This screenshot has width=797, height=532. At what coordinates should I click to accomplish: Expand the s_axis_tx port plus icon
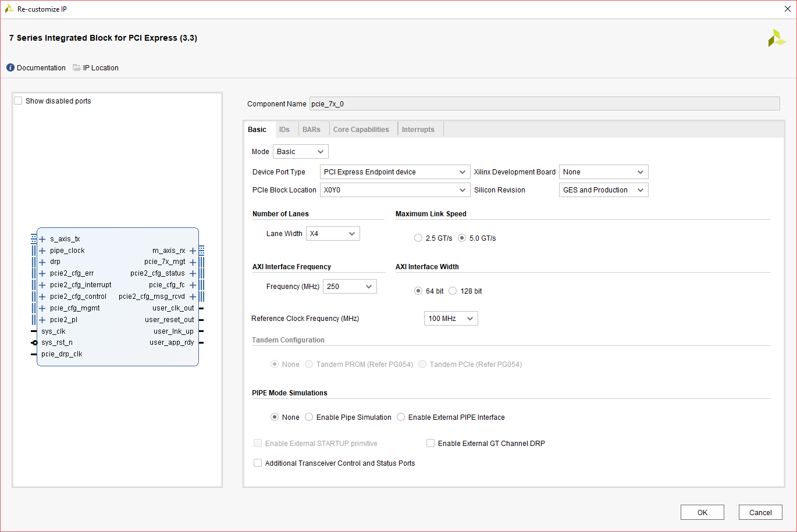[42, 239]
